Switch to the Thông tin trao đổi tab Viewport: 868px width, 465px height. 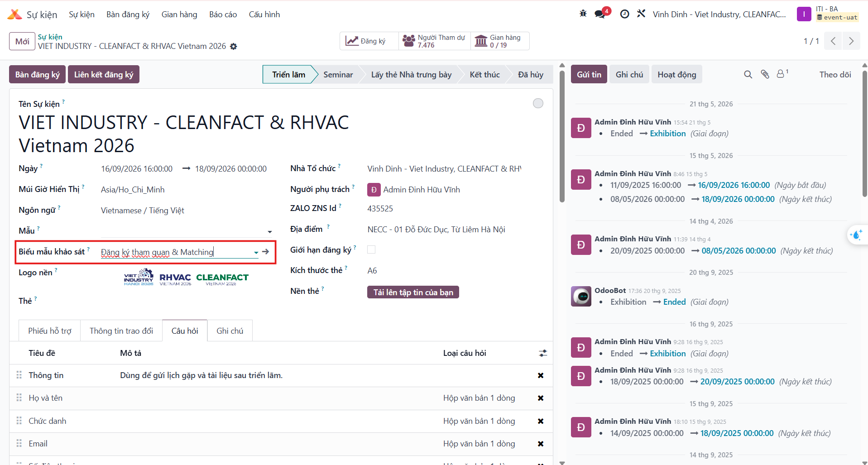click(x=121, y=331)
